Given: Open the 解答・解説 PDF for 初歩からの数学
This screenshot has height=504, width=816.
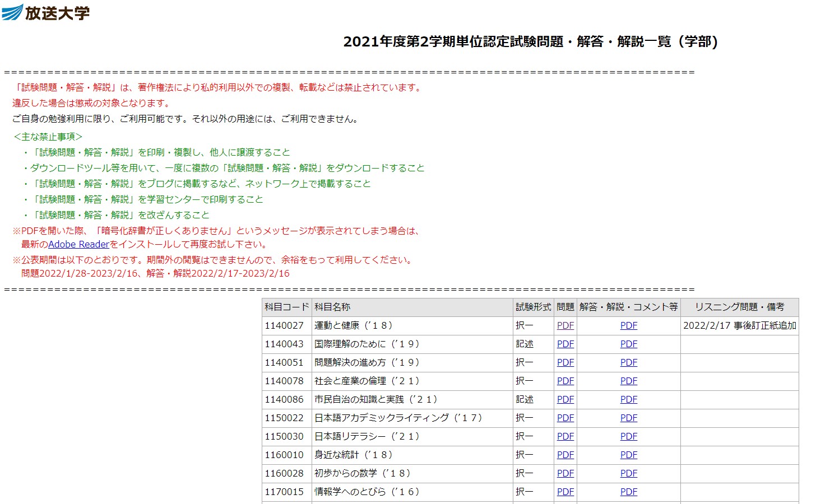Looking at the screenshot, I should tap(628, 473).
